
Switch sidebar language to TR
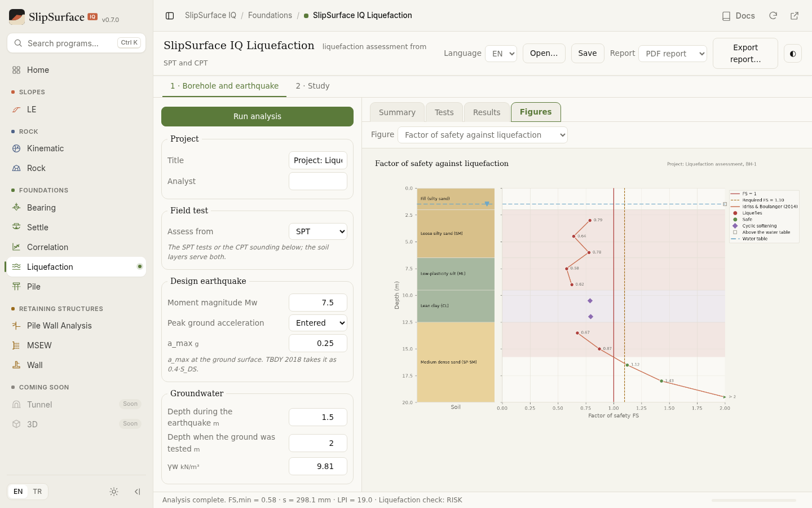[x=37, y=492]
